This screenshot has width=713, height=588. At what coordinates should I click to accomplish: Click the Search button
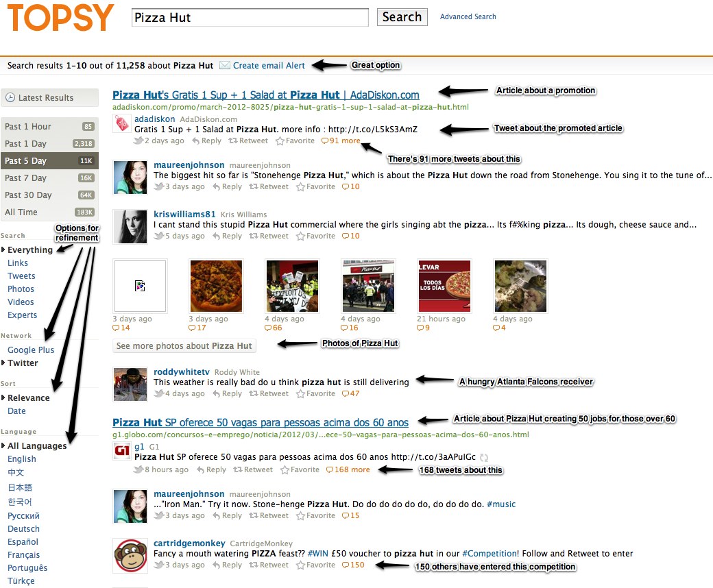pyautogui.click(x=402, y=17)
